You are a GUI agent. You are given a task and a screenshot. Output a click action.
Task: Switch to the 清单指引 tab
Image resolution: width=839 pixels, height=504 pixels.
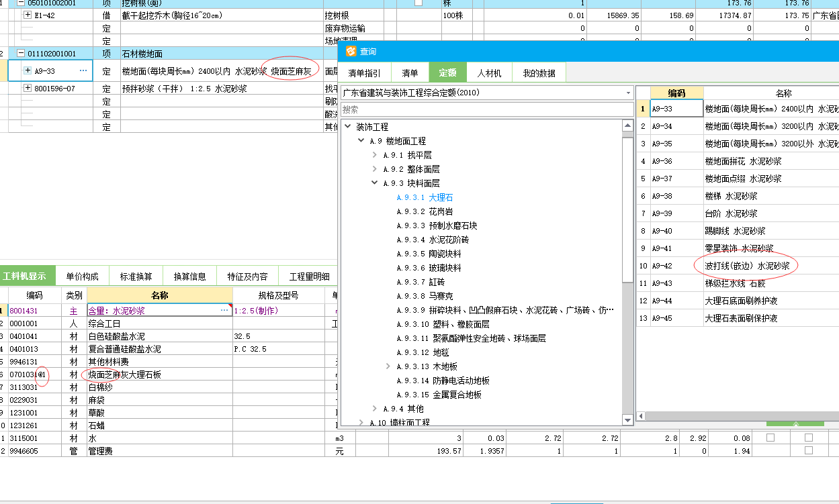363,73
